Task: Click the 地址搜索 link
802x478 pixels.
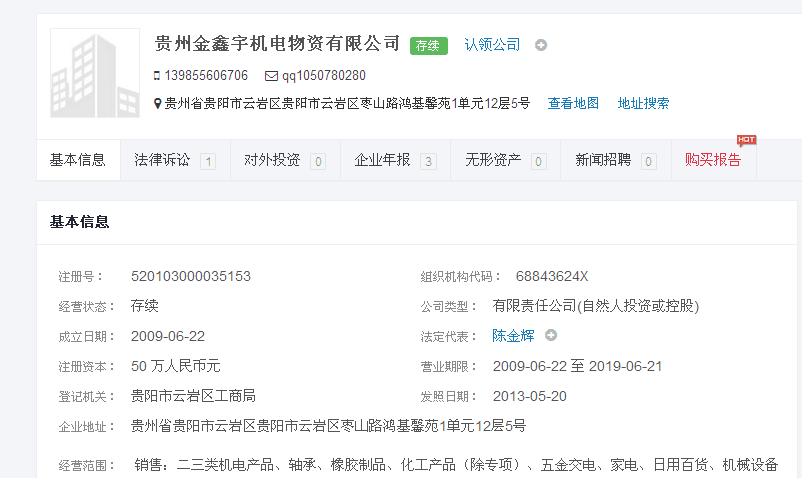Action: (x=643, y=103)
